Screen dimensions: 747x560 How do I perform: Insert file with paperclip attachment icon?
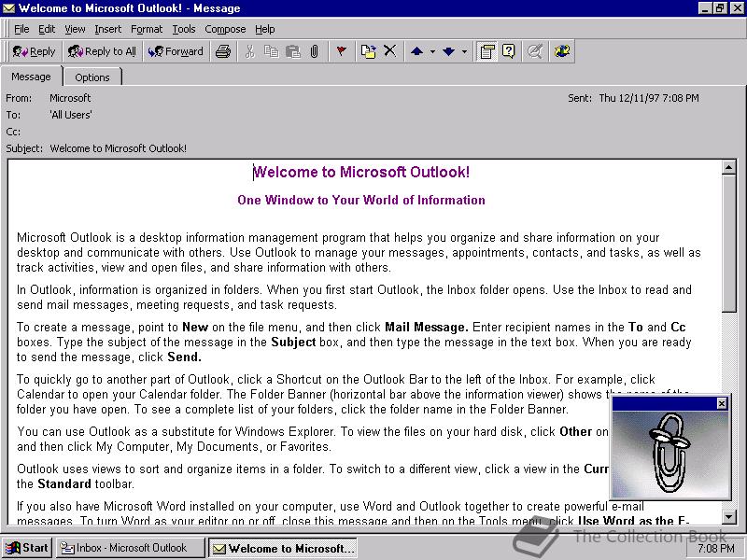tap(314, 51)
